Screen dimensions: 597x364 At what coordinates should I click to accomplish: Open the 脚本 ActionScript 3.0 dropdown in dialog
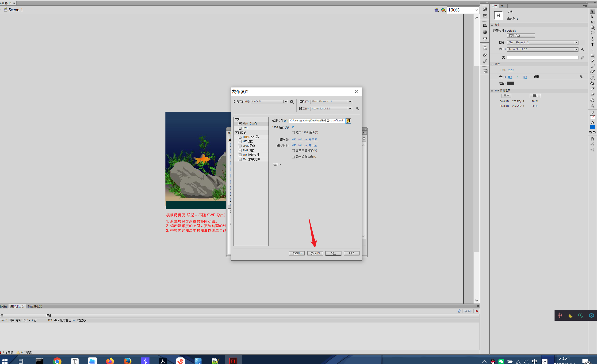331,109
